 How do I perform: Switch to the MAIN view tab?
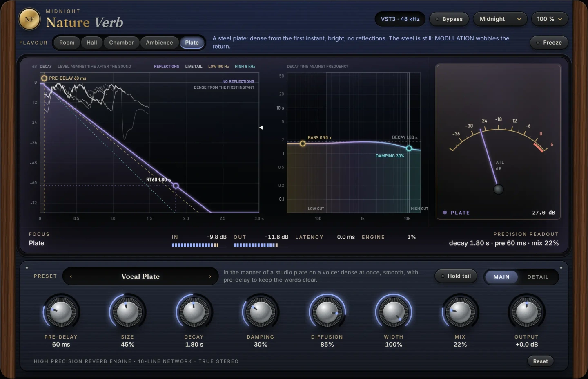pyautogui.click(x=501, y=277)
